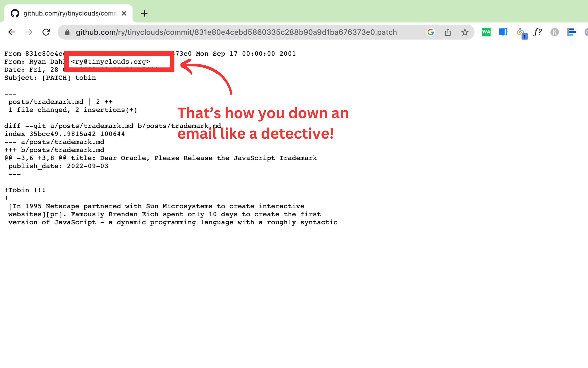This screenshot has width=588, height=368.
Task: Click 'websites][pr]. Famously Brendan Eich' line
Action: point(165,214)
